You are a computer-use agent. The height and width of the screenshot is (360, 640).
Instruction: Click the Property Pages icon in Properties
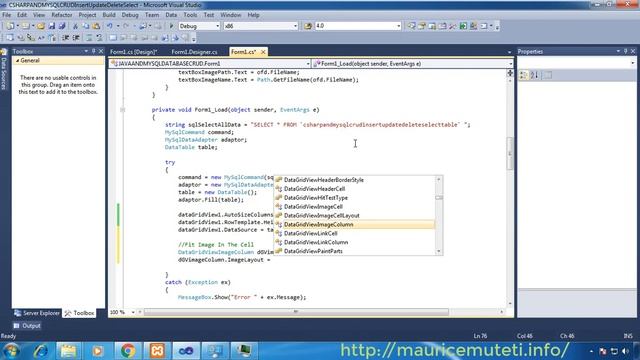coord(548,75)
